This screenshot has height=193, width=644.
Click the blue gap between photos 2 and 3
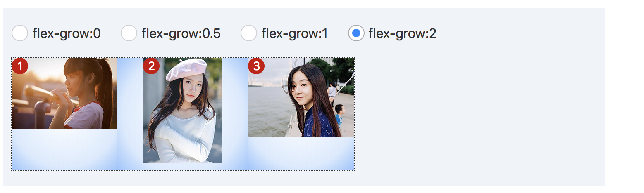[x=235, y=113]
